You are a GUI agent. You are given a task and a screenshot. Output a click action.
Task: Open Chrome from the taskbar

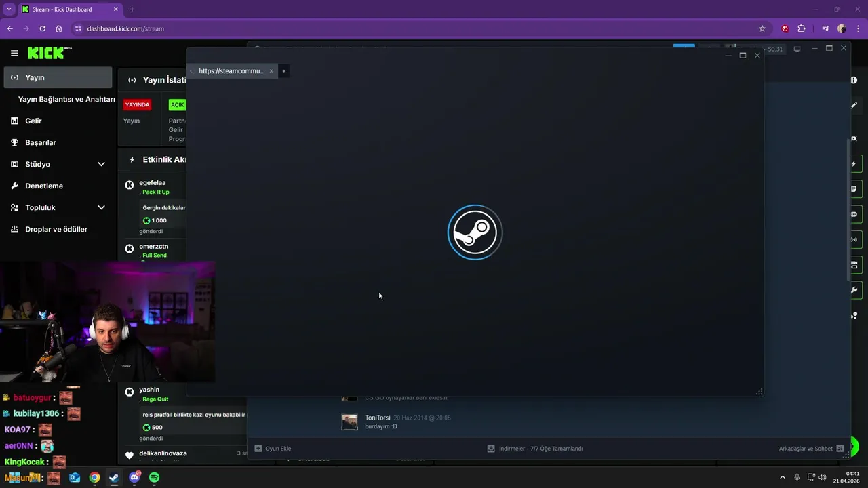click(x=94, y=477)
